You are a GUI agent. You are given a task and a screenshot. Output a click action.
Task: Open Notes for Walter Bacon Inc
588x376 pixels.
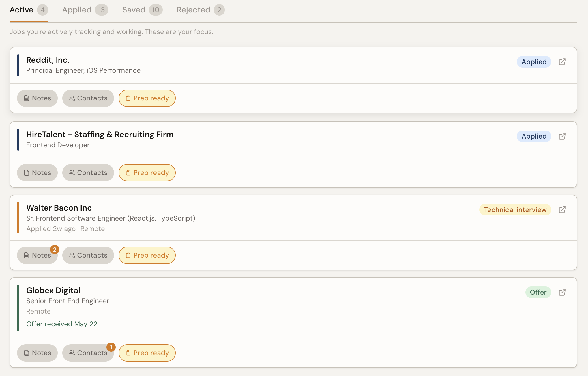pyautogui.click(x=37, y=255)
